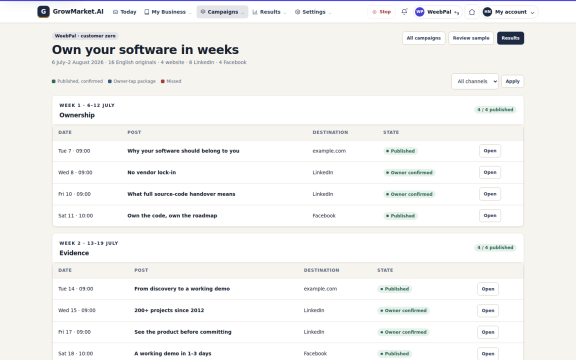Open the Settings menu
This screenshot has height=360, width=576.
tap(313, 12)
